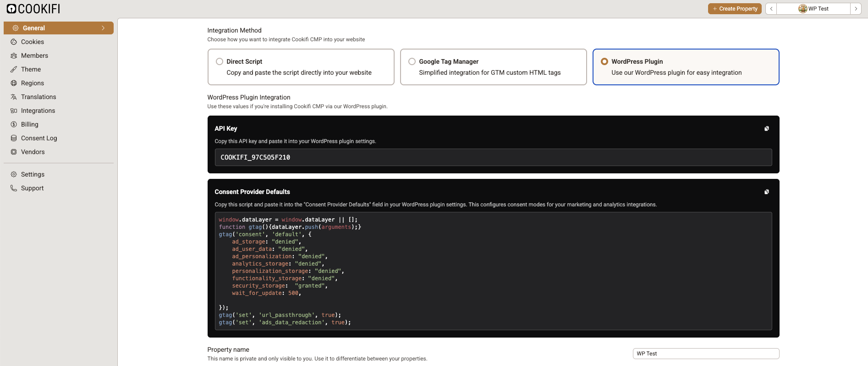Click the url_passthrough gtag line
This screenshot has width=868, height=366.
pos(280,315)
